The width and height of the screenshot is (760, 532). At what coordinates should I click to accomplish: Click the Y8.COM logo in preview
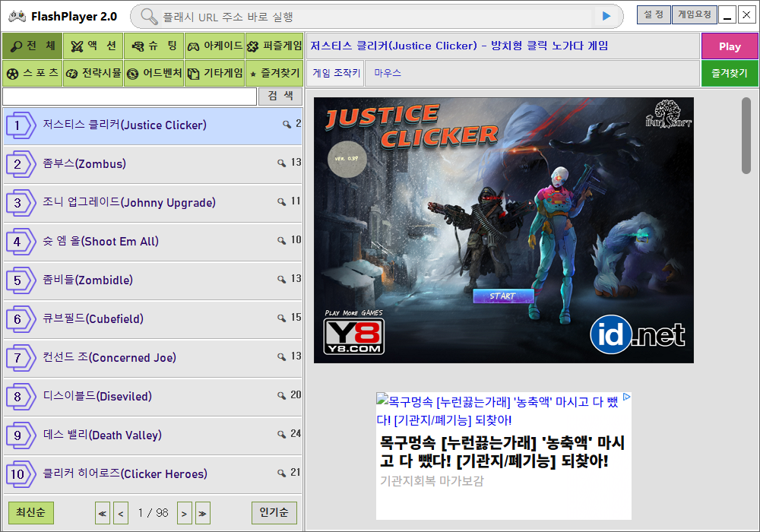click(354, 336)
